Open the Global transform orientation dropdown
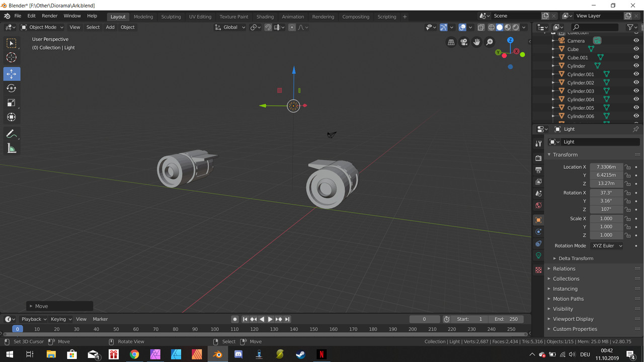This screenshot has height=362, width=644. [x=230, y=27]
